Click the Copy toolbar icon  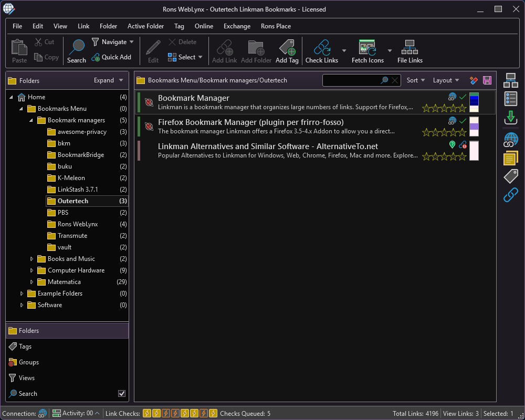pos(38,57)
